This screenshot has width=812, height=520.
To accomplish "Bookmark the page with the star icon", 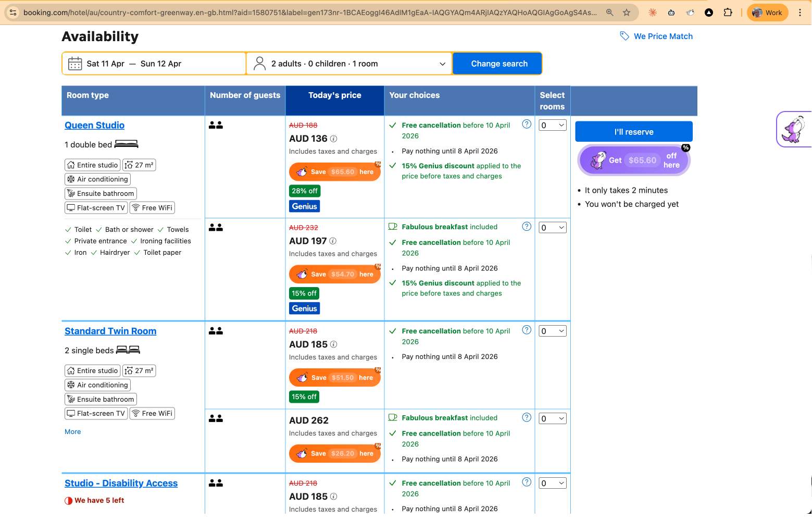I will (x=626, y=12).
